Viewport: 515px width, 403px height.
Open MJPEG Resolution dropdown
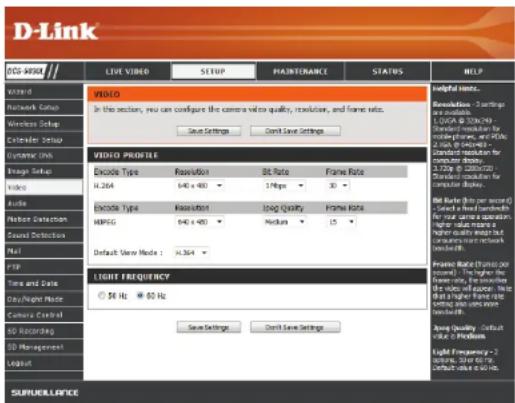pos(200,222)
